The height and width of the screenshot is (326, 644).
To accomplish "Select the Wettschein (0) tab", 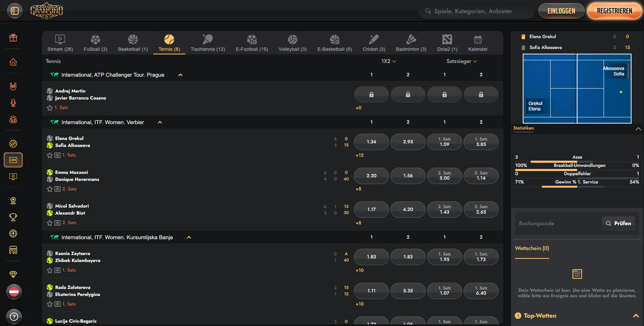I will pyautogui.click(x=532, y=248).
